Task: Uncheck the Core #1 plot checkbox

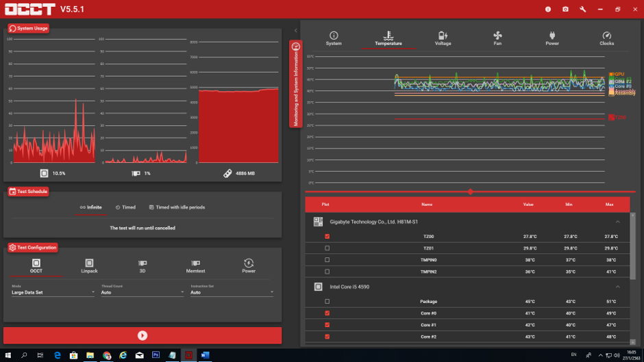Action: [327, 325]
